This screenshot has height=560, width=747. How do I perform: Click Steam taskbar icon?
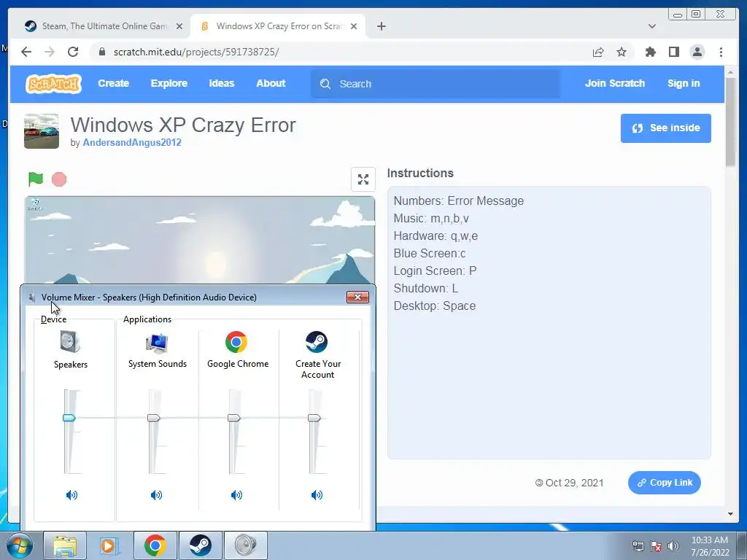pyautogui.click(x=201, y=545)
